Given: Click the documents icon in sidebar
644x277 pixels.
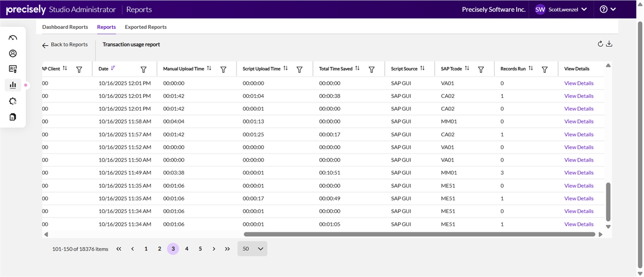Looking at the screenshot, I should pyautogui.click(x=13, y=116).
